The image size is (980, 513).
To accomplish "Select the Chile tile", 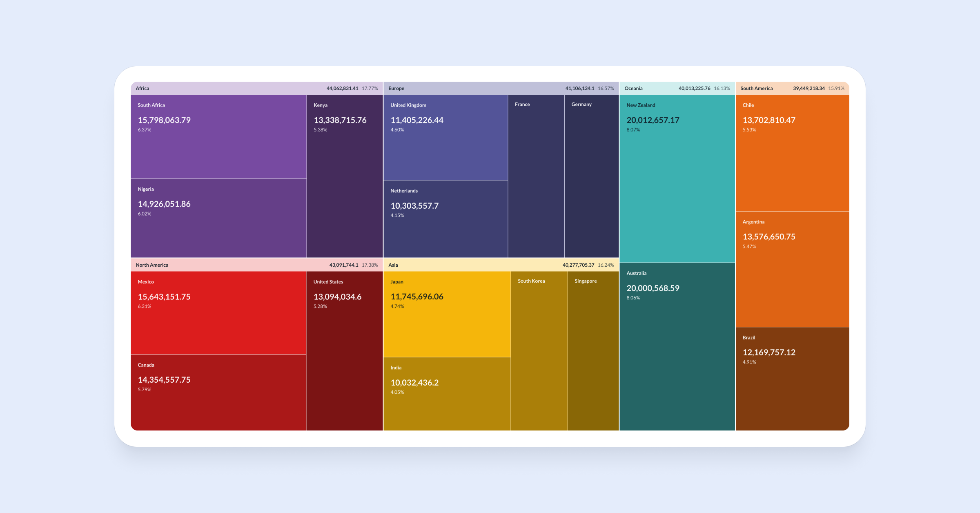I will [x=792, y=153].
